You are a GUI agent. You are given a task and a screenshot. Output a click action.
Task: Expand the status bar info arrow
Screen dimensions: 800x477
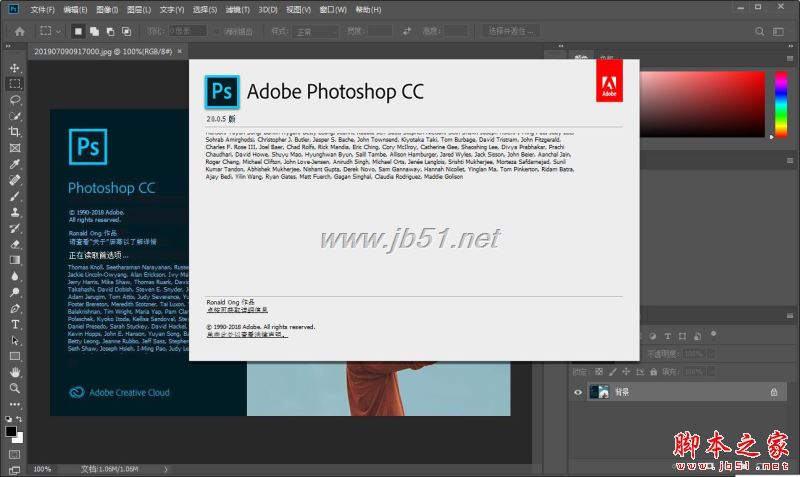point(166,469)
